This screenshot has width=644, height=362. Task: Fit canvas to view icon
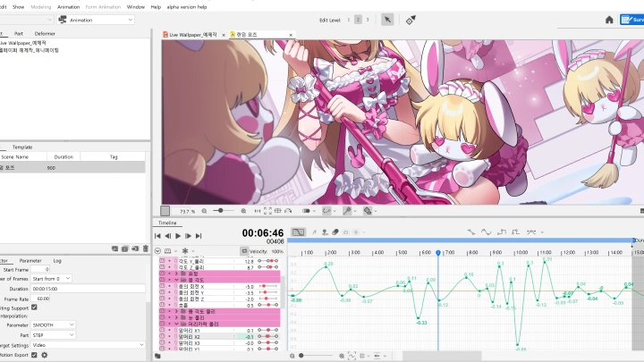(267, 211)
